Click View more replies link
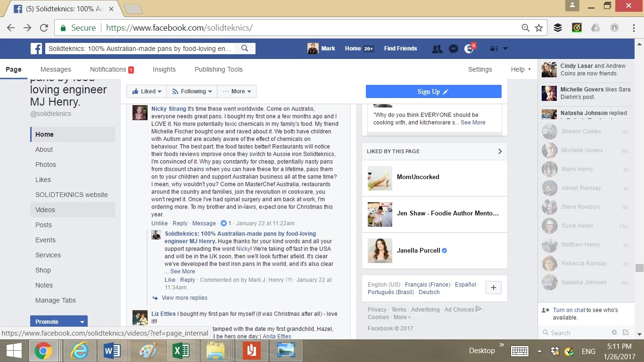The image size is (644, 362). coord(184,298)
